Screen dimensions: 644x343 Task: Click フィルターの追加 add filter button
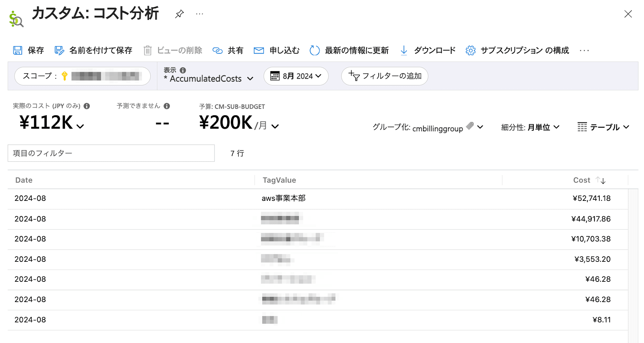tap(384, 76)
